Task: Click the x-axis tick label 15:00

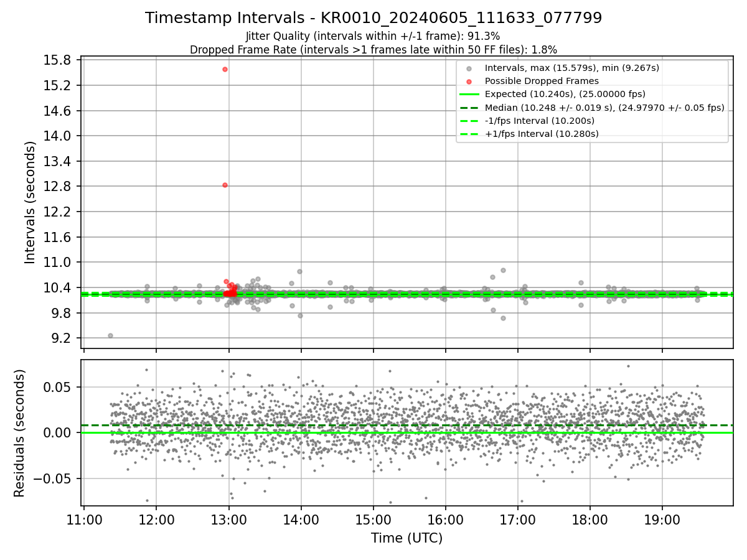Action: click(x=373, y=520)
